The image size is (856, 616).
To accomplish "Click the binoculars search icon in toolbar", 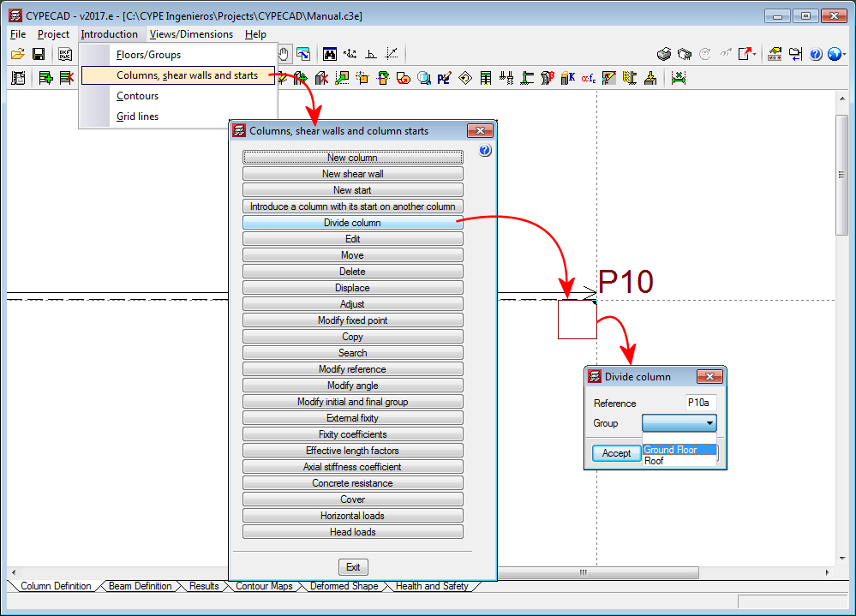I will (330, 54).
